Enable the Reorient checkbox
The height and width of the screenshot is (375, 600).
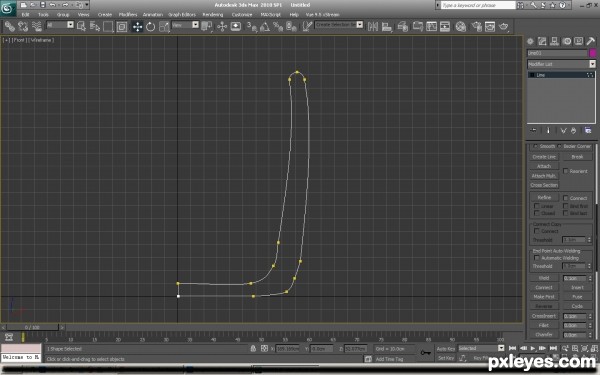pyautogui.click(x=566, y=171)
